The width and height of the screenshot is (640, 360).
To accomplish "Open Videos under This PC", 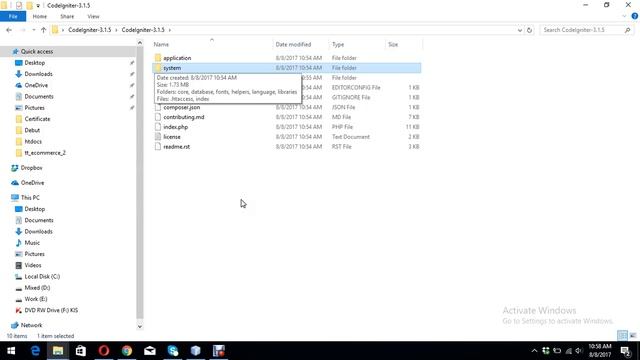I will [33, 265].
